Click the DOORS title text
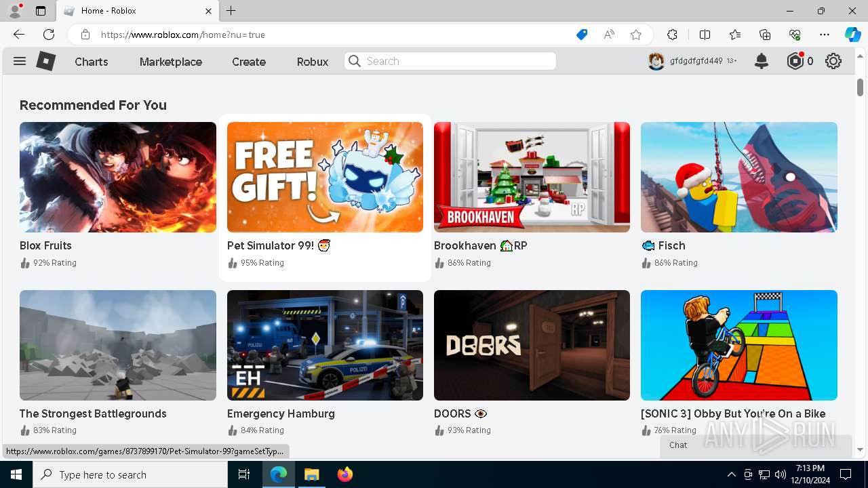868x488 pixels. click(460, 413)
